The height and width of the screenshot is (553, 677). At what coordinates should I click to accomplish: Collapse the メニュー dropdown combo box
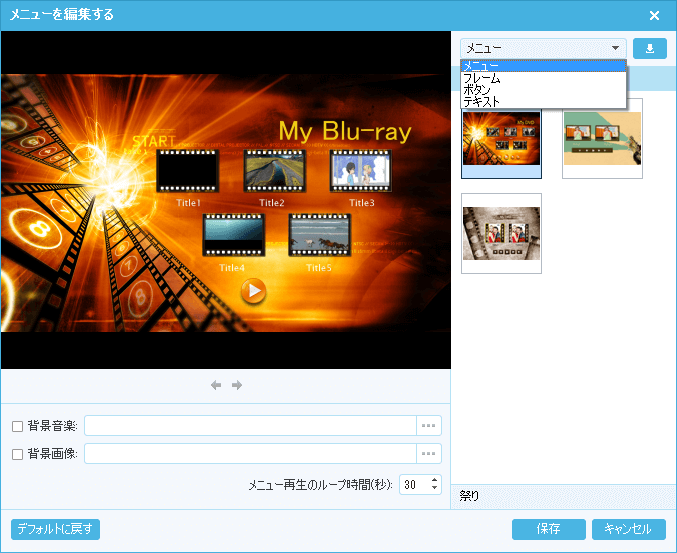pos(614,48)
